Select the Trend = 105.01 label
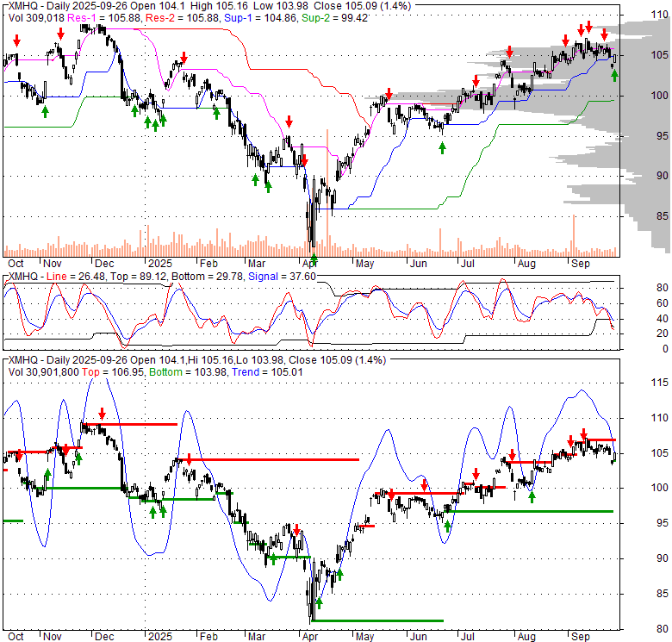Viewport: 672px width, 642px height. 267,372
